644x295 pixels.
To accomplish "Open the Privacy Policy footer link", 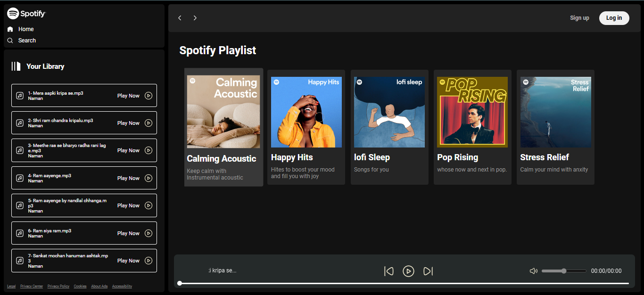I will pos(58,286).
